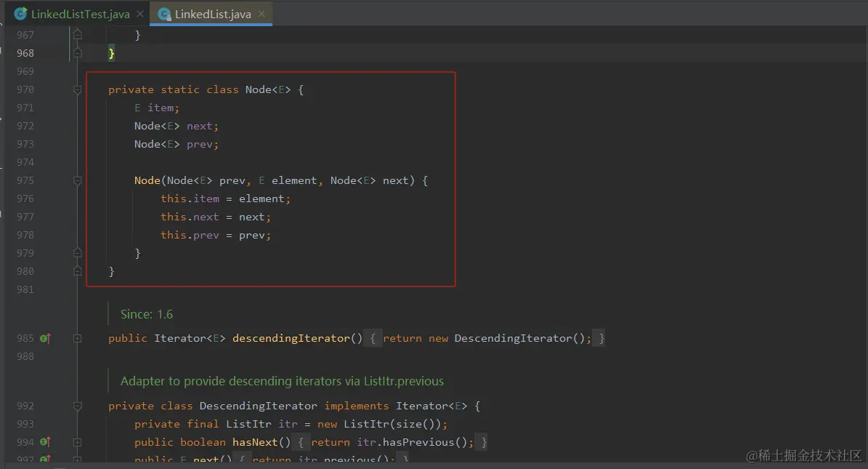Viewport: 868px width, 469px height.
Task: Click the implements gutter icon on line 985
Action: pyautogui.click(x=45, y=338)
